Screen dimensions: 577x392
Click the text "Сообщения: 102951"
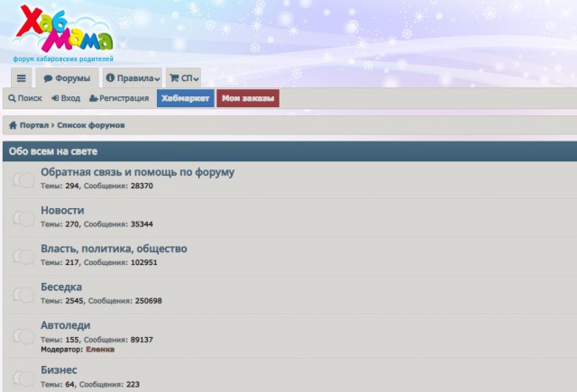[121, 262]
